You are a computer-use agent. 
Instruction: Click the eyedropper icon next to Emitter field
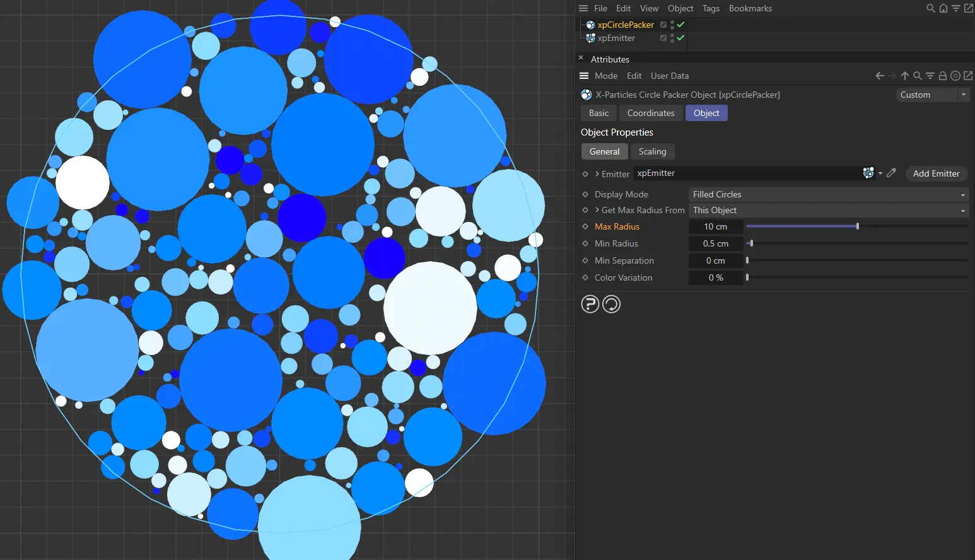click(x=891, y=173)
